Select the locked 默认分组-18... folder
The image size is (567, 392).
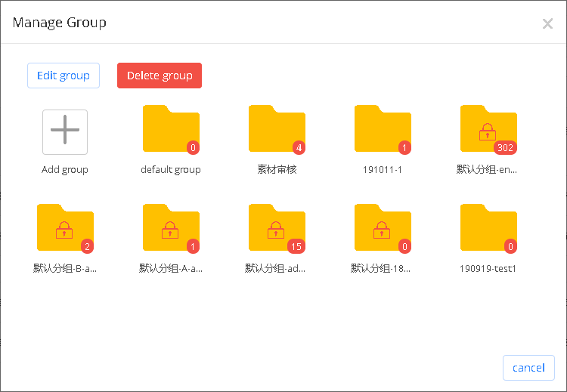[x=383, y=227]
